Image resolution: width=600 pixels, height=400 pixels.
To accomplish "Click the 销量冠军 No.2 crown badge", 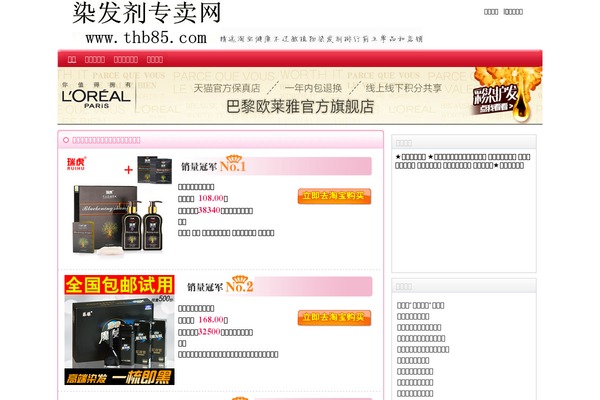I will [x=220, y=286].
